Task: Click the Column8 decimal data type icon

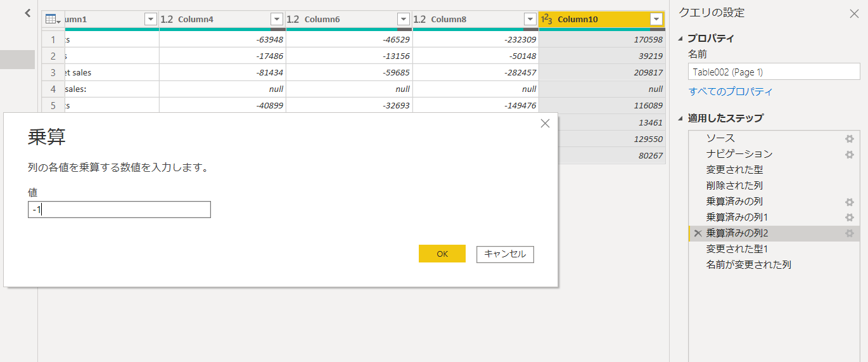Action: tap(420, 20)
